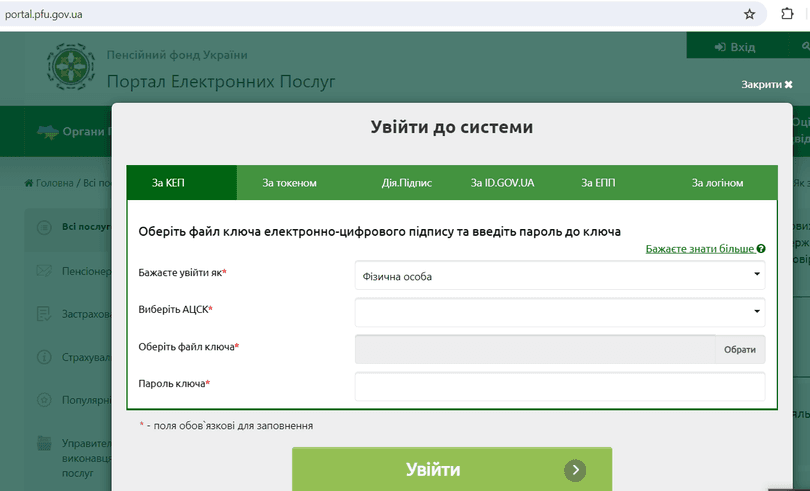Click the Увійти до системи dialog title
The height and width of the screenshot is (491, 810).
pyautogui.click(x=451, y=127)
